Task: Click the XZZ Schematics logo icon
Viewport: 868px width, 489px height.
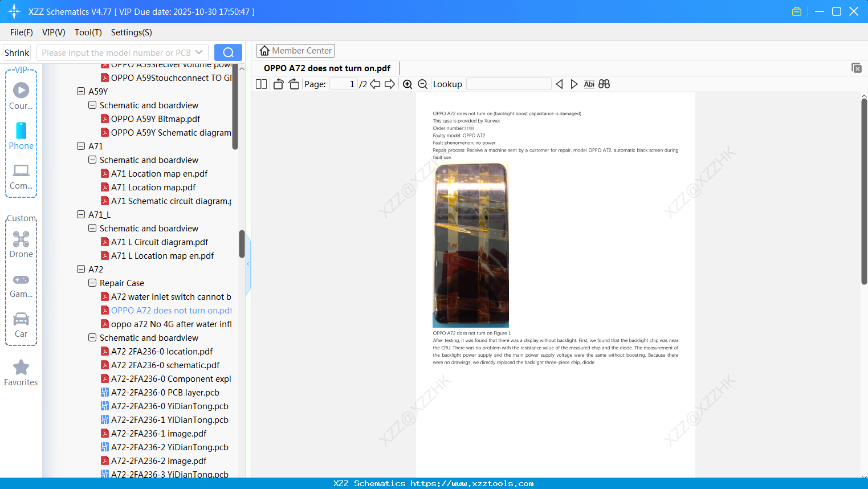Action: pos(14,11)
